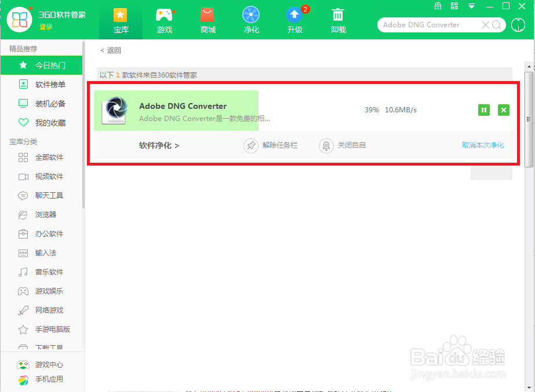535x392 pixels.
Task: Go back with the 返回 link
Action: pos(111,50)
